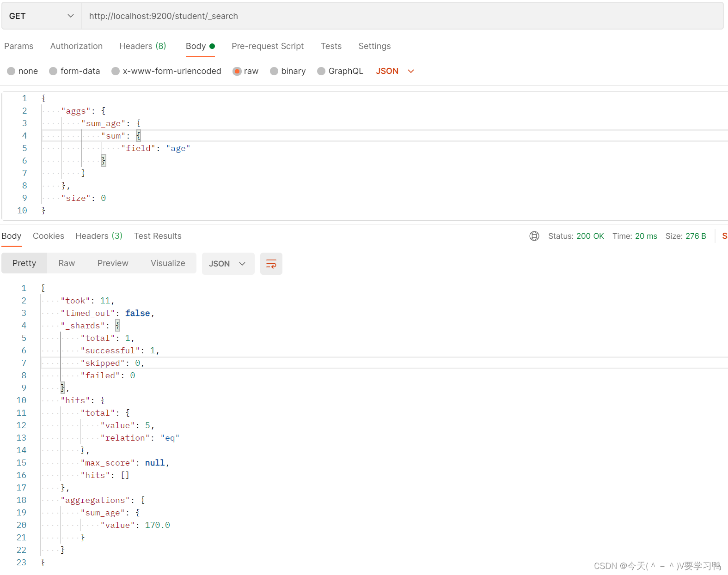This screenshot has height=575, width=728.
Task: Switch to the response Body tab
Action: coord(12,236)
